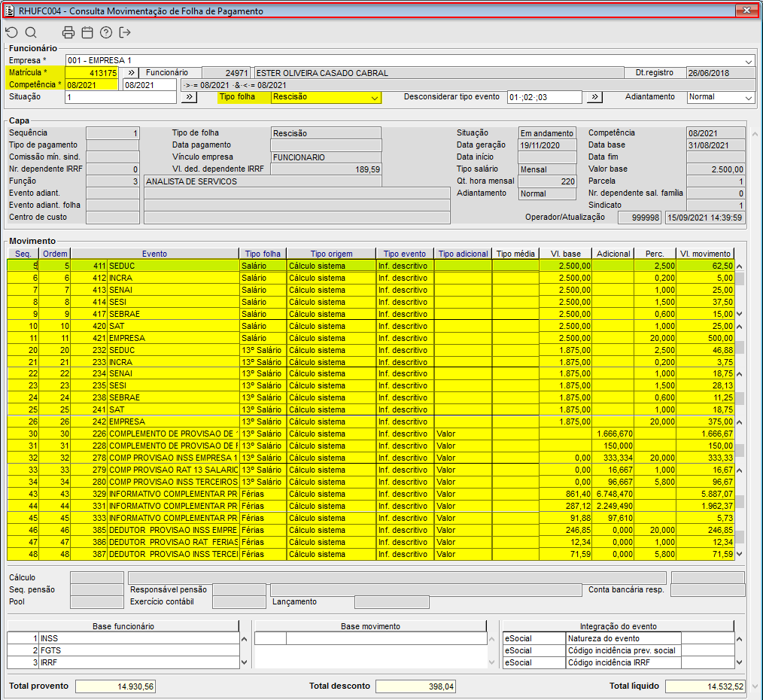Open help with the question mark icon
Viewport: 763px width, 700px height.
point(106,32)
